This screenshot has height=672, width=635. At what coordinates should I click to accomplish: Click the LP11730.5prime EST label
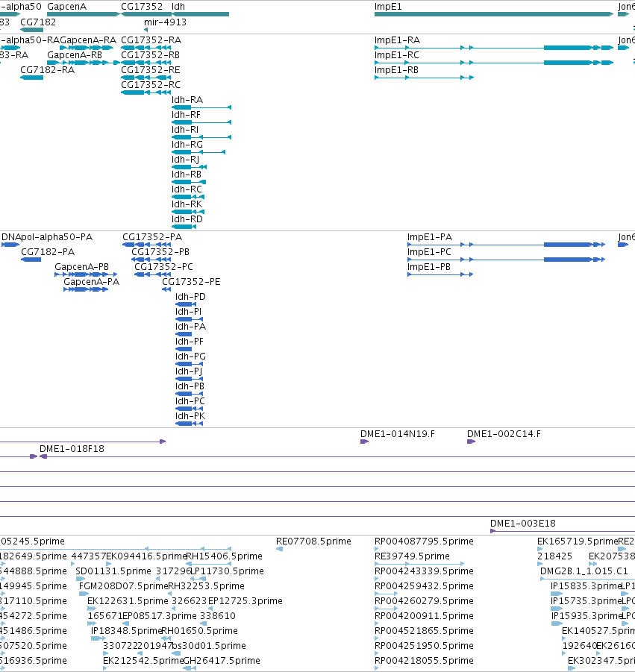227,572
